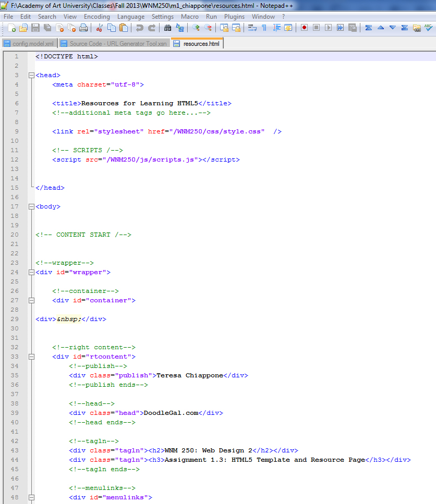
Task: Click 'DoodleGal.com' on line 39
Action: (x=171, y=413)
